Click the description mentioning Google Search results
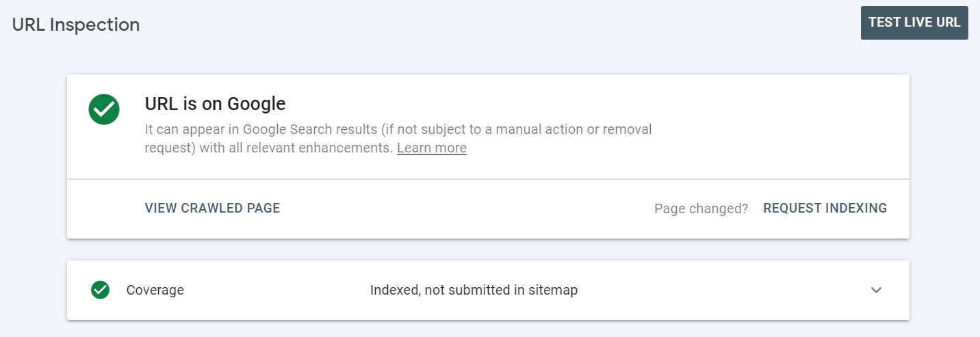The height and width of the screenshot is (337, 980). tap(397, 129)
